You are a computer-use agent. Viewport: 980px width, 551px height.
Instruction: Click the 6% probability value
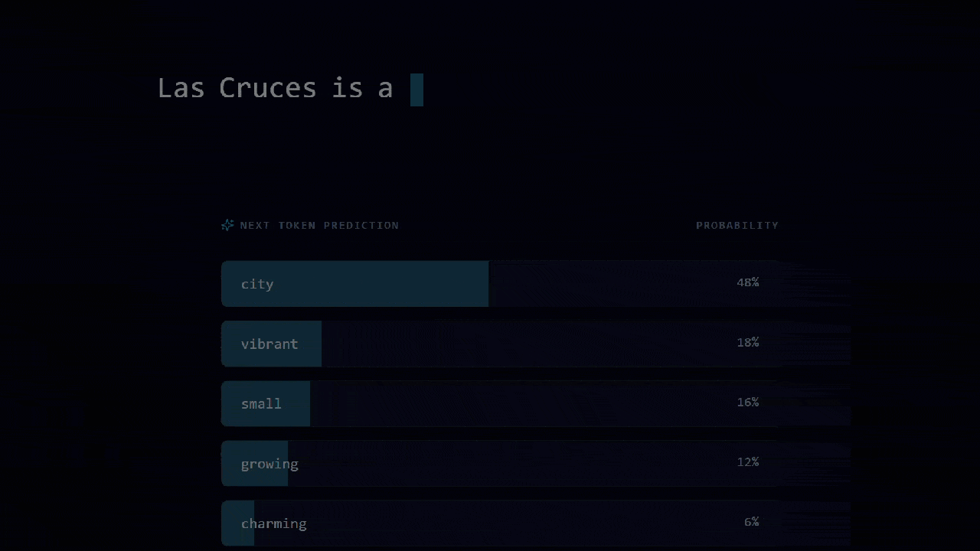(x=751, y=521)
